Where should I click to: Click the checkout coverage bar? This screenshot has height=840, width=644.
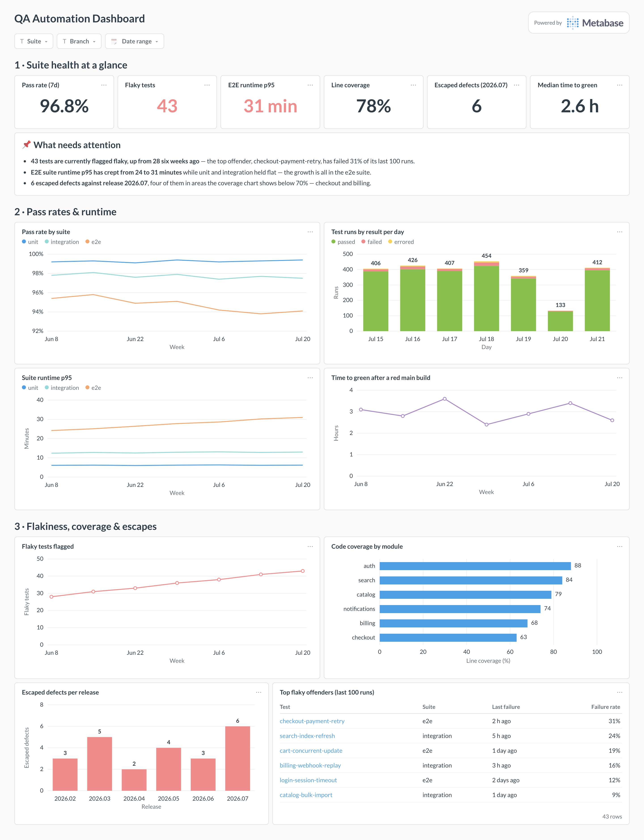[x=448, y=637]
